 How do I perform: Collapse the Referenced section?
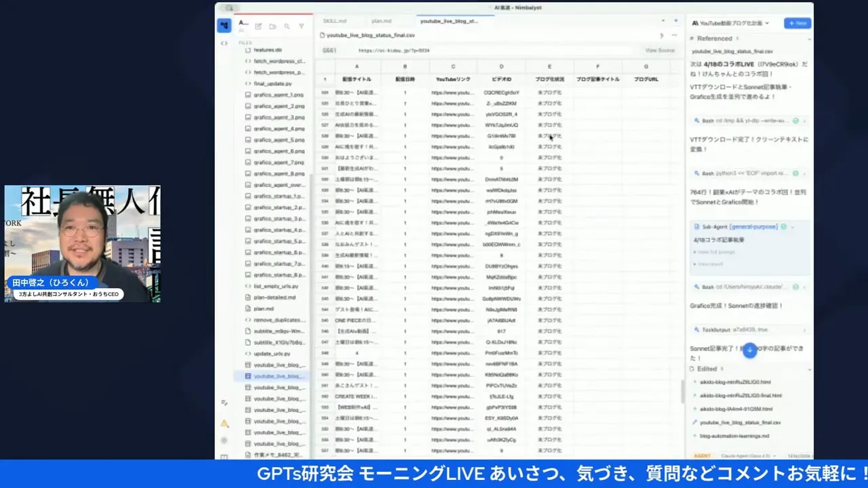click(x=808, y=39)
